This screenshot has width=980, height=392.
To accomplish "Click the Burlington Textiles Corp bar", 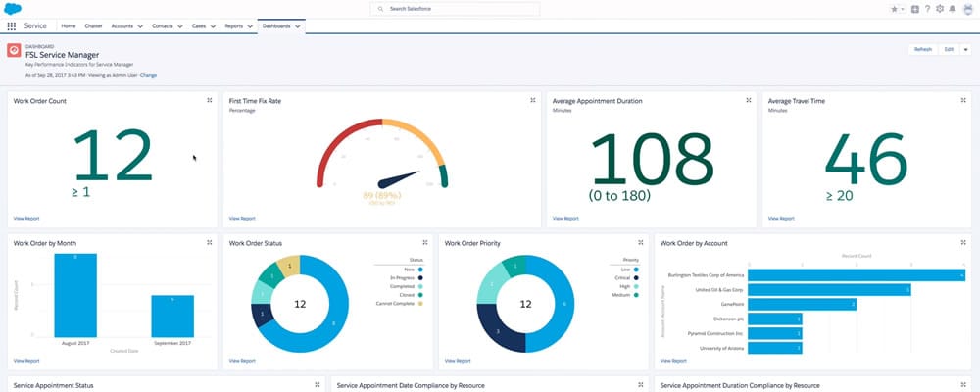I will point(857,275).
